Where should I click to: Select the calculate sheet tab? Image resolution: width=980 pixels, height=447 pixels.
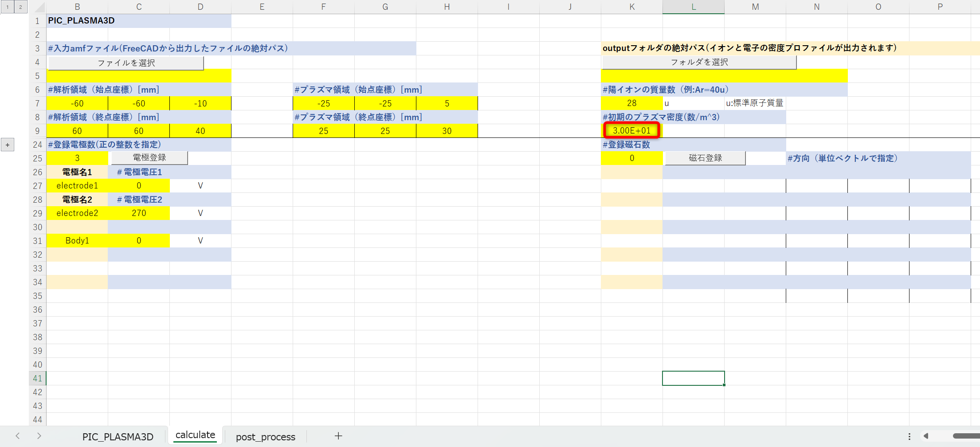tap(195, 435)
